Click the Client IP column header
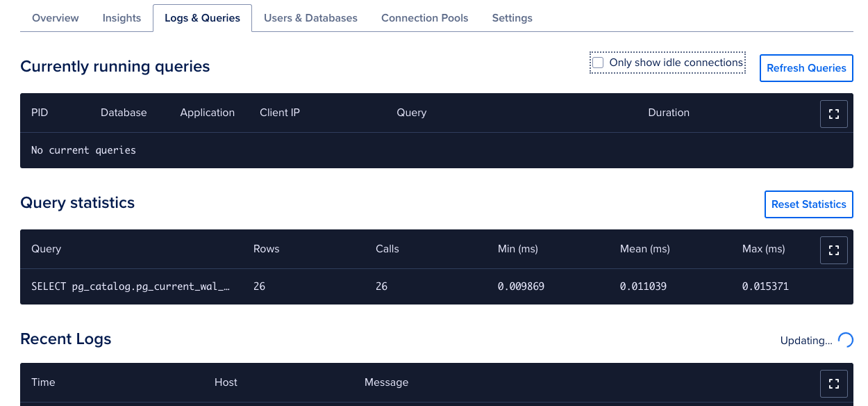The width and height of the screenshot is (868, 406). (x=280, y=113)
